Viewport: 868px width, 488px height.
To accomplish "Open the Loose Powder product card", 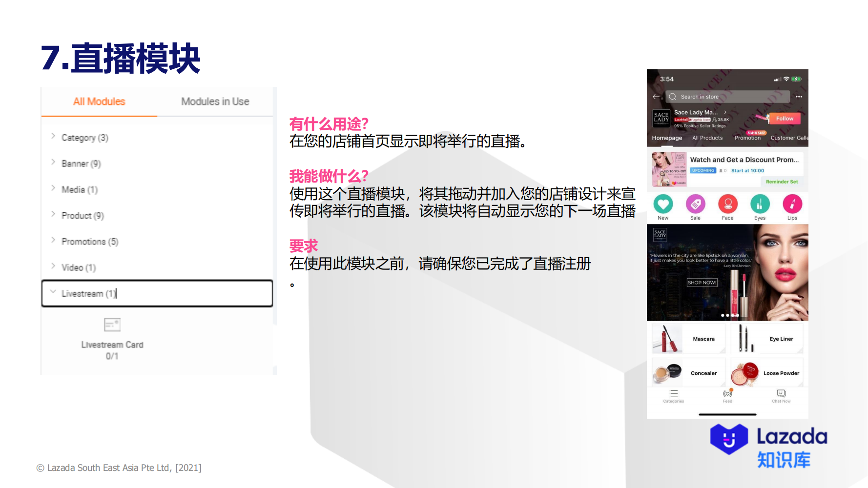I will (766, 373).
